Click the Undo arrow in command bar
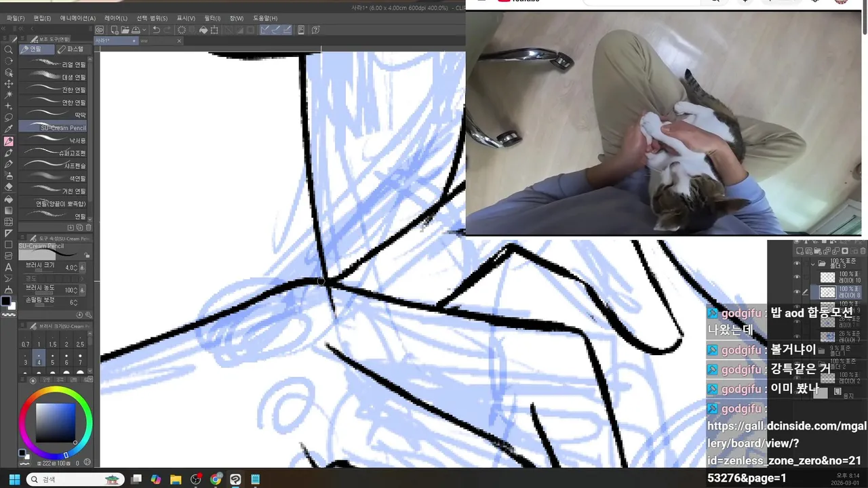 point(157,30)
